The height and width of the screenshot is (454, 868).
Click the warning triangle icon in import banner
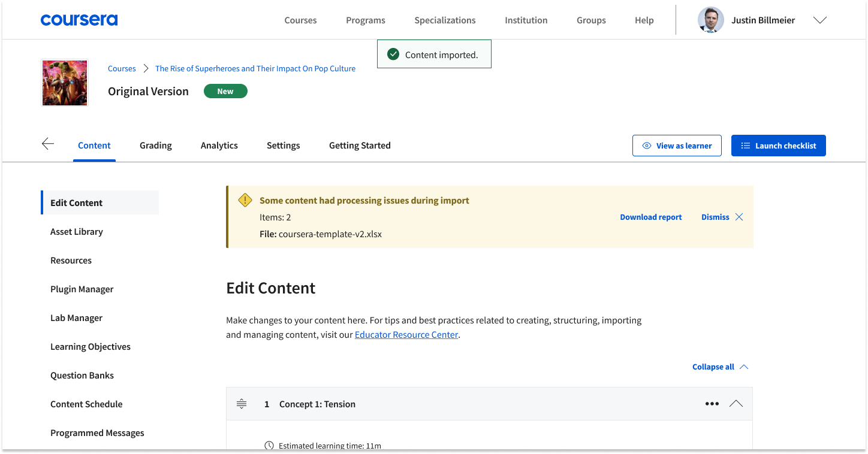click(x=245, y=200)
